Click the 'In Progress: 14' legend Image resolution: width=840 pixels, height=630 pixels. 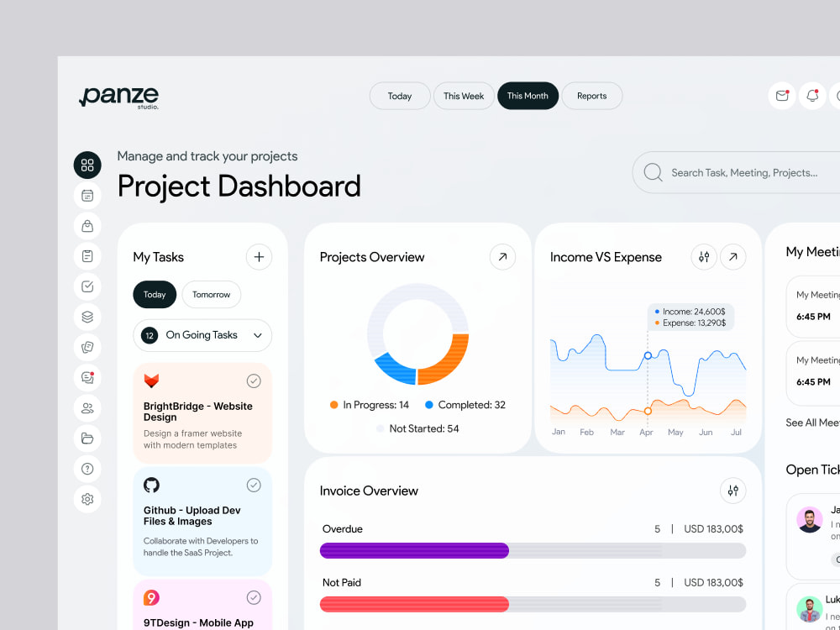[x=370, y=405]
